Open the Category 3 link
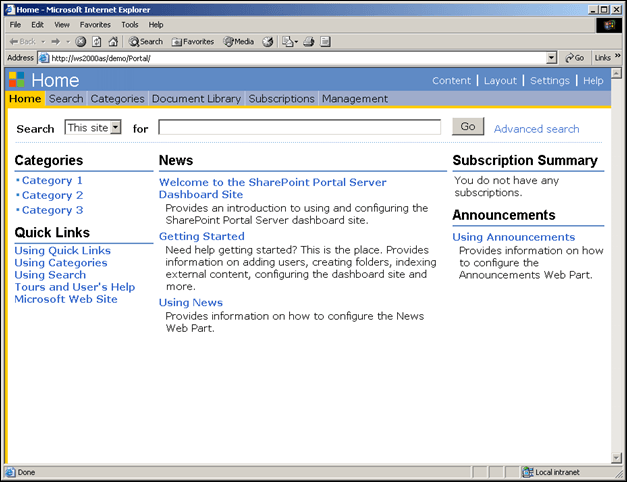This screenshot has height=482, width=627. (52, 210)
